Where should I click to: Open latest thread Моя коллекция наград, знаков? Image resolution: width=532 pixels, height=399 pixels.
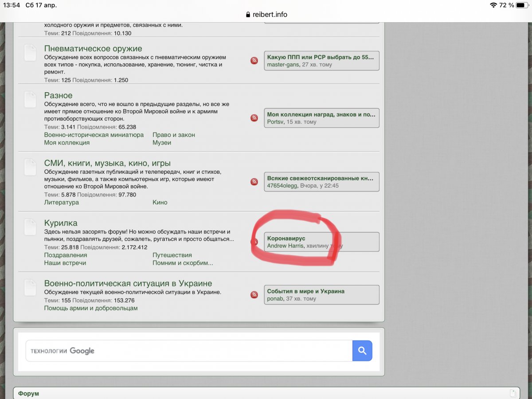pos(321,114)
